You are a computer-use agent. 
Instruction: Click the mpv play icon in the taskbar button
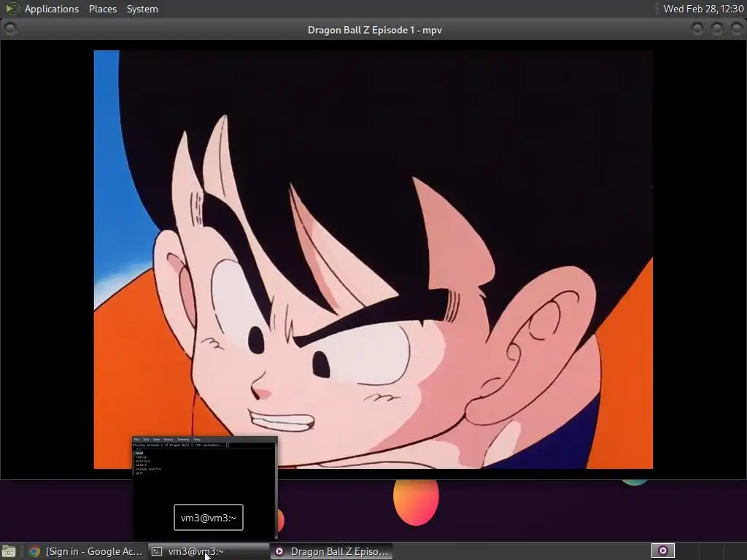(279, 551)
